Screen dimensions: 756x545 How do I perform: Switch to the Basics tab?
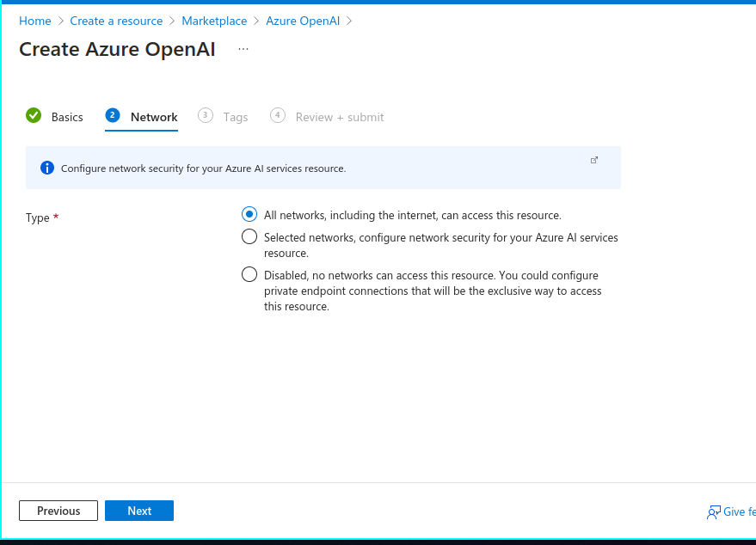click(67, 117)
